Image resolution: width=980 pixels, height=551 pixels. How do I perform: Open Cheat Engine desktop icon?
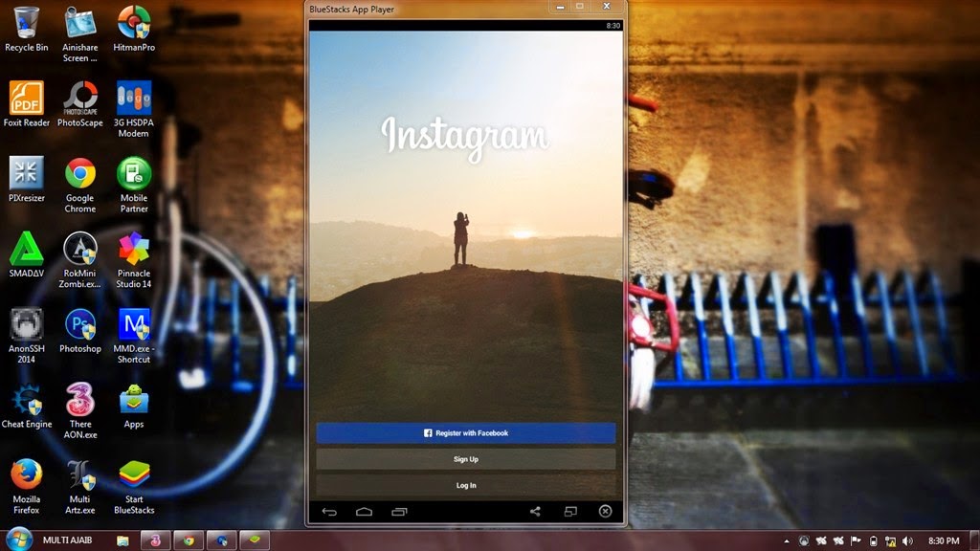26,406
